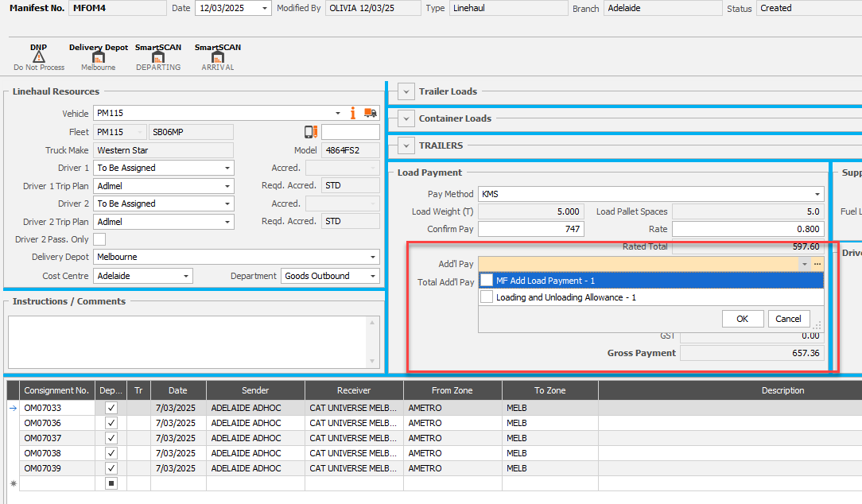Open the manifest Date dropdown
This screenshot has width=862, height=504.
[265, 8]
